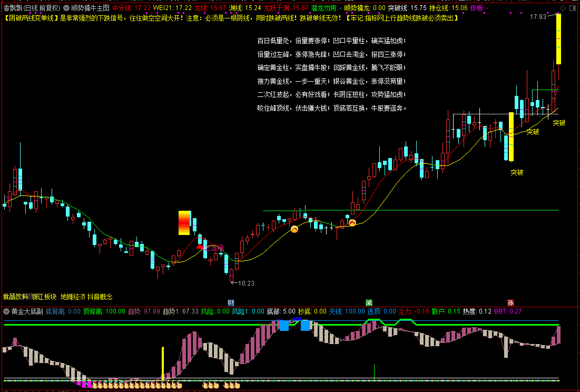Click the 风险: 0.00 value

click(x=215, y=311)
